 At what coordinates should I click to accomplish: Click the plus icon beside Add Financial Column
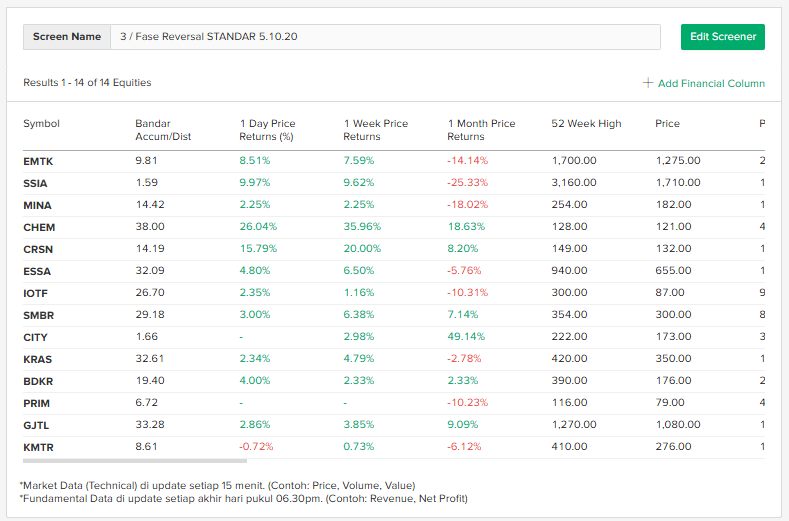[648, 83]
